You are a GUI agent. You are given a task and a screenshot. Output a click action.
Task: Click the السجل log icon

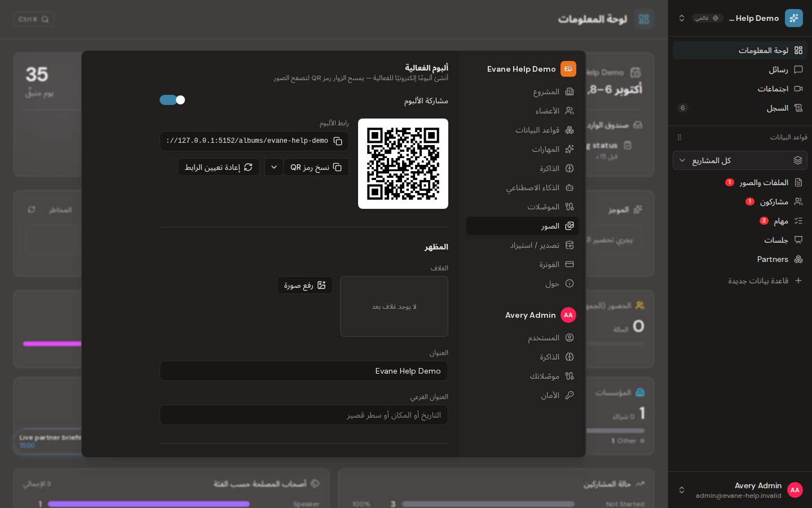point(798,108)
